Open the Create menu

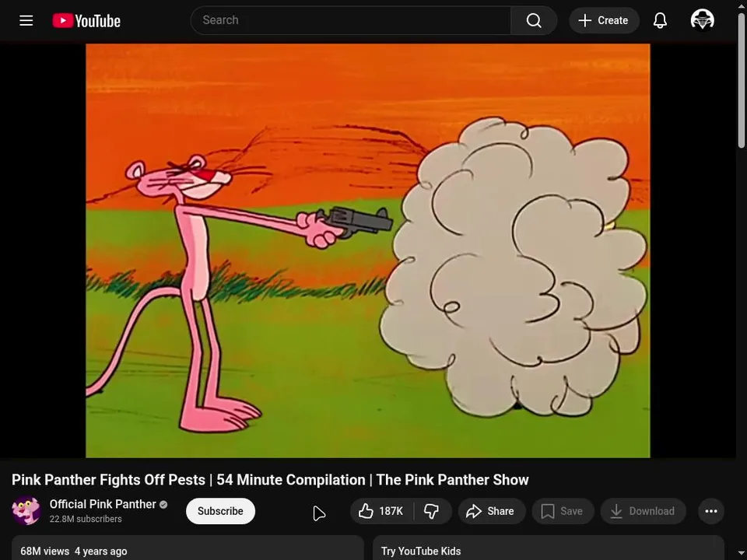[604, 20]
